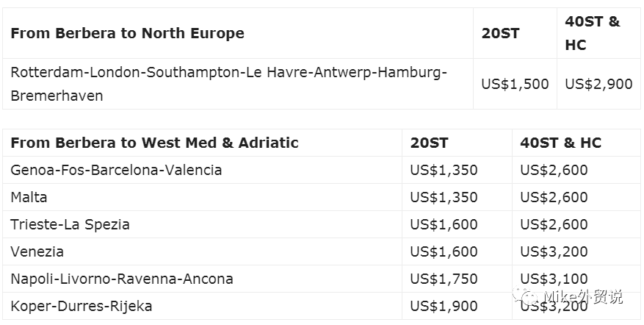Screen dimensions: 644x325
Task: Click the West Med table's "40ST & HC" header
Action: pos(560,143)
